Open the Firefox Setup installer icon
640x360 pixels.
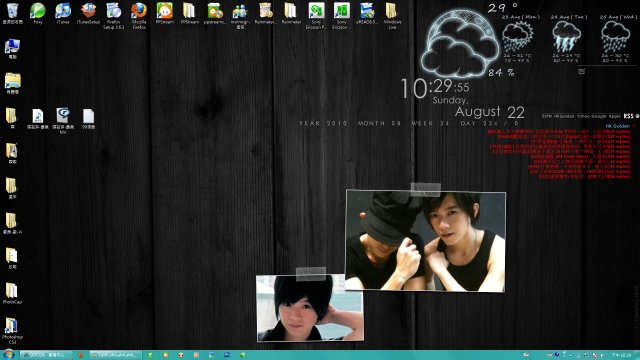[113, 16]
